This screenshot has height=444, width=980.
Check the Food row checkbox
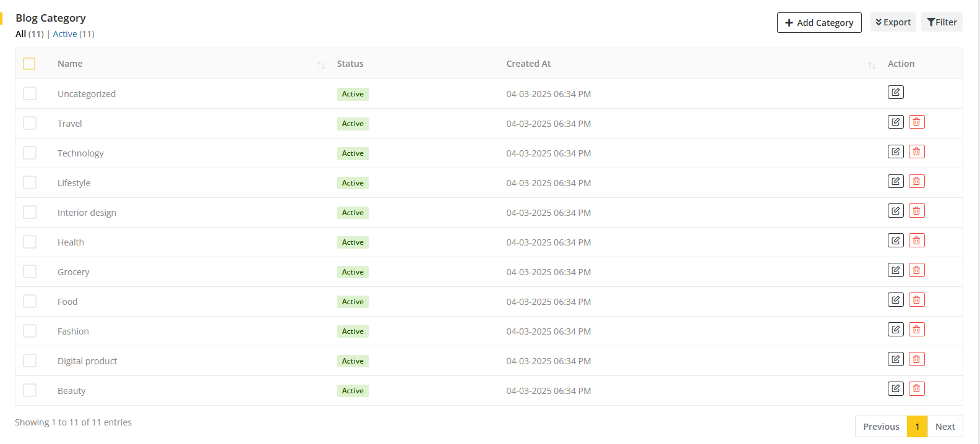pos(30,301)
